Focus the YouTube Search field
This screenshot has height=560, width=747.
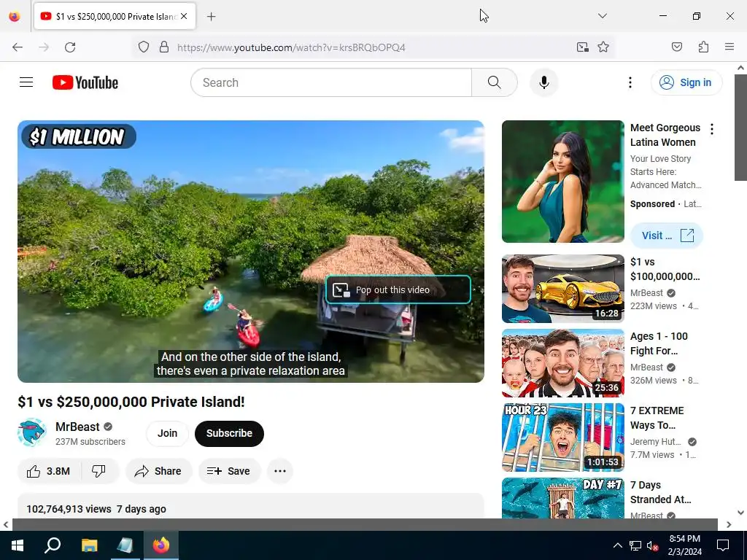(x=331, y=82)
